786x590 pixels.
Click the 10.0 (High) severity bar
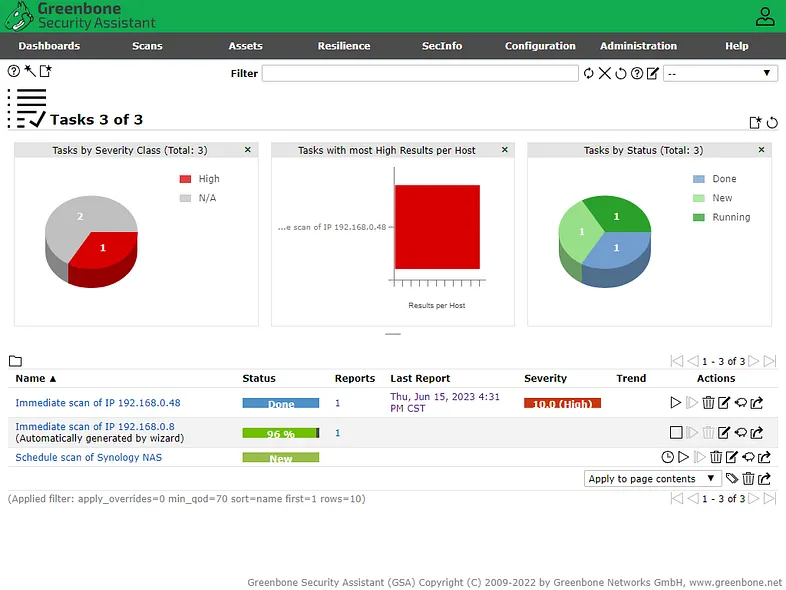pos(562,403)
